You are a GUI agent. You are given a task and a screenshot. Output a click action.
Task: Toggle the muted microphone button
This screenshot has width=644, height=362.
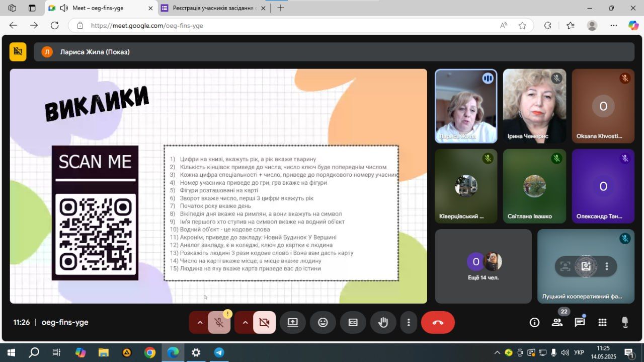219,323
